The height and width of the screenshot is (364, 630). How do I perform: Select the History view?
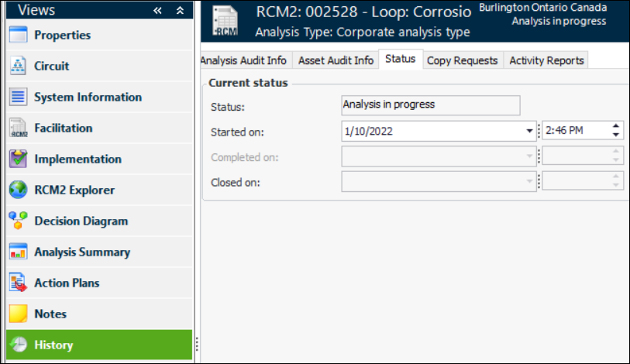pos(99,345)
